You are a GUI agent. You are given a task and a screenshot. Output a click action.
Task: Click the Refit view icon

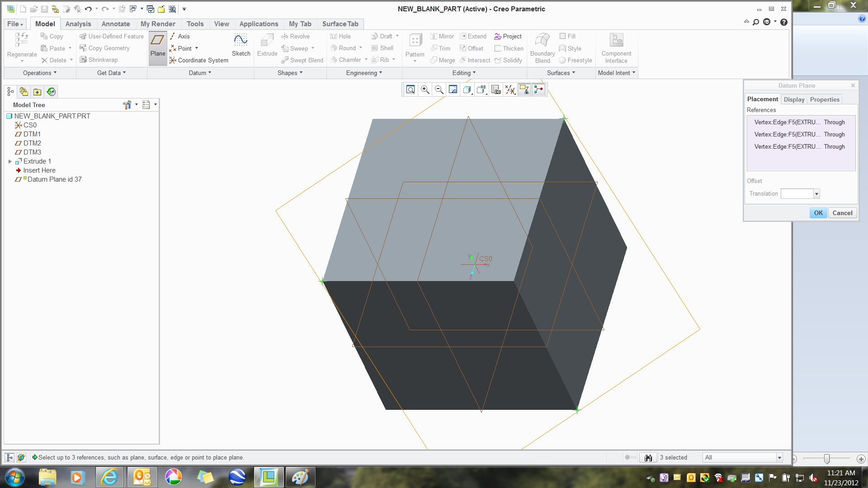(x=410, y=89)
